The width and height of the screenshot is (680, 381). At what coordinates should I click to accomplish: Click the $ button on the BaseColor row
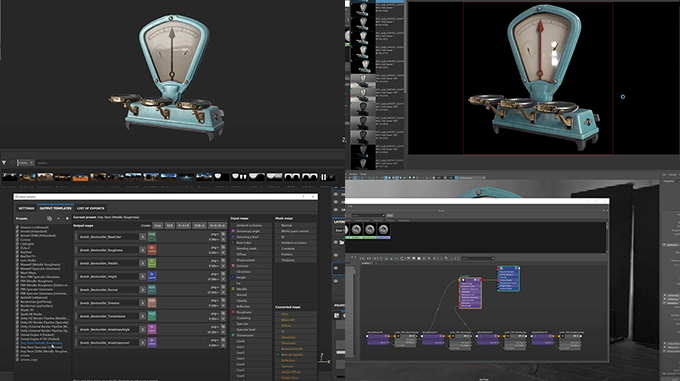(x=143, y=237)
